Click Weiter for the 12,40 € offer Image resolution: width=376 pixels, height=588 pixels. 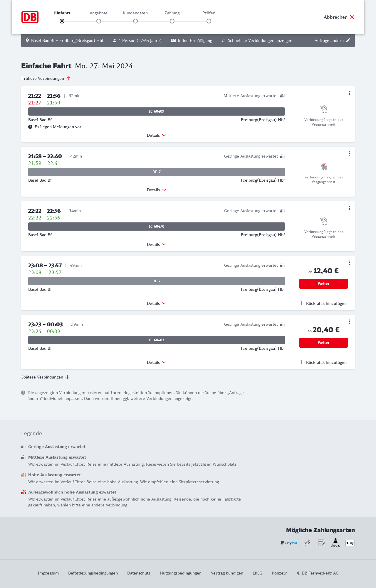point(323,284)
